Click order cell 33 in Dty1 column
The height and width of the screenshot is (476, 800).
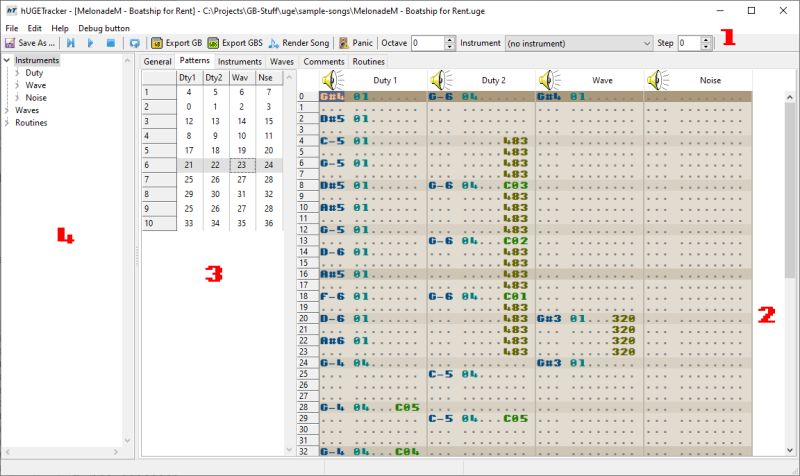(x=189, y=223)
